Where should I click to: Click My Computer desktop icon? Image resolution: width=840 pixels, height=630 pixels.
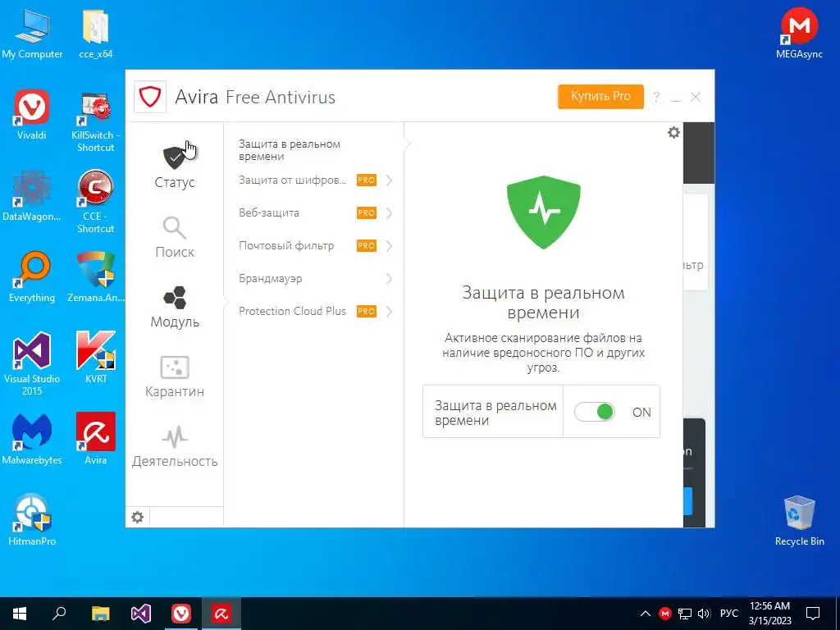[32, 33]
